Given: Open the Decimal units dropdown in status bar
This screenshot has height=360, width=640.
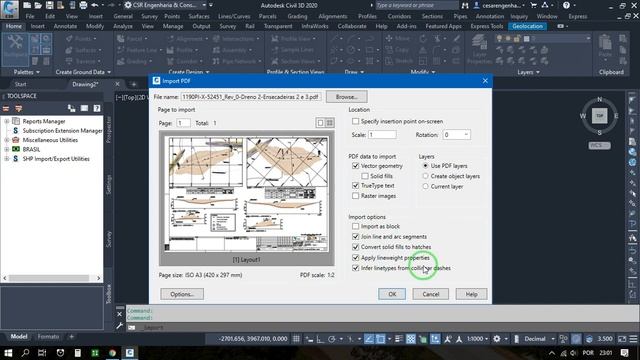Looking at the screenshot, I should pyautogui.click(x=553, y=339).
